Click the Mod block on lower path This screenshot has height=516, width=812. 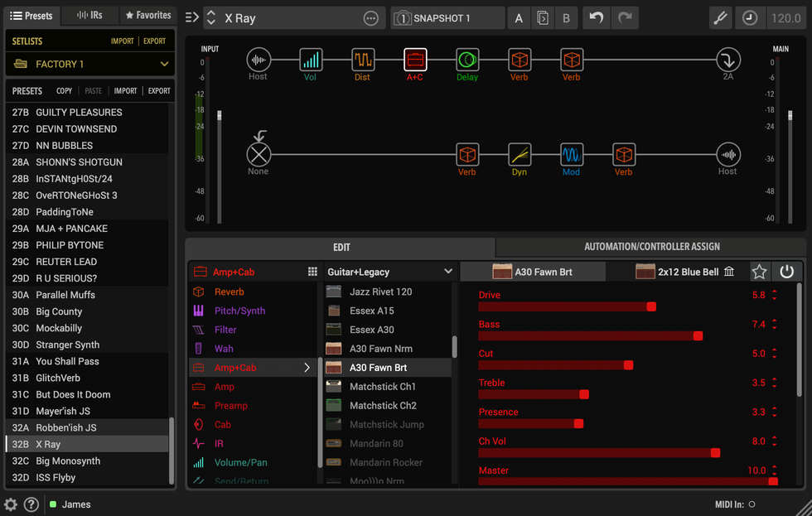coord(572,155)
